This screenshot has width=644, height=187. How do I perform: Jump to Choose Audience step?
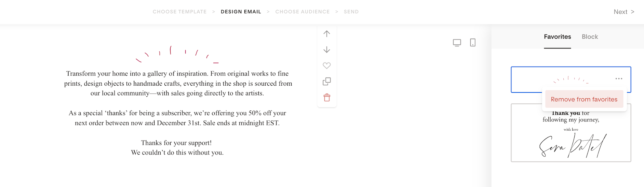tap(303, 12)
